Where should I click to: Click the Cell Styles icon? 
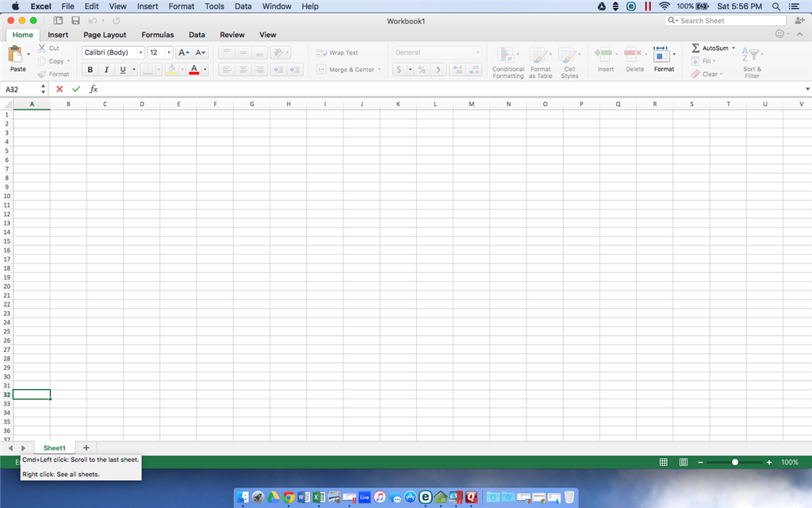(x=567, y=55)
